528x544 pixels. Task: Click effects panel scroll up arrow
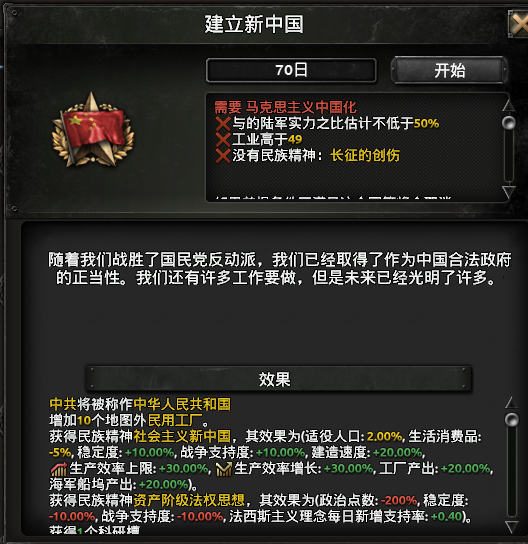511,402
